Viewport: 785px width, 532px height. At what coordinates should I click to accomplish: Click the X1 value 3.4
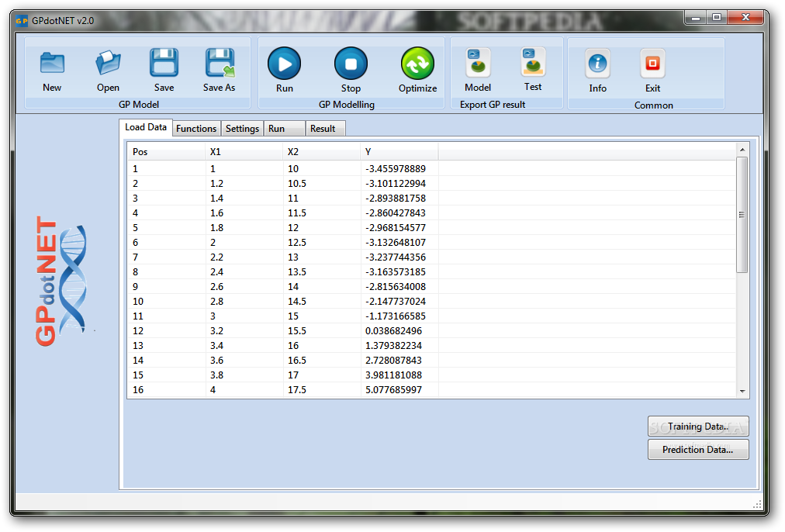[x=216, y=345]
